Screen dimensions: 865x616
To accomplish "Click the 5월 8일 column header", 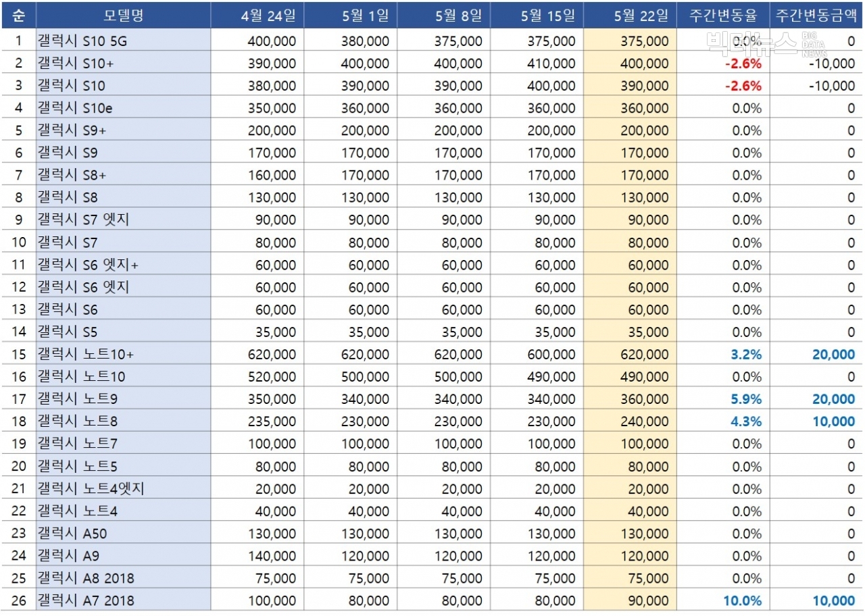I will [444, 16].
